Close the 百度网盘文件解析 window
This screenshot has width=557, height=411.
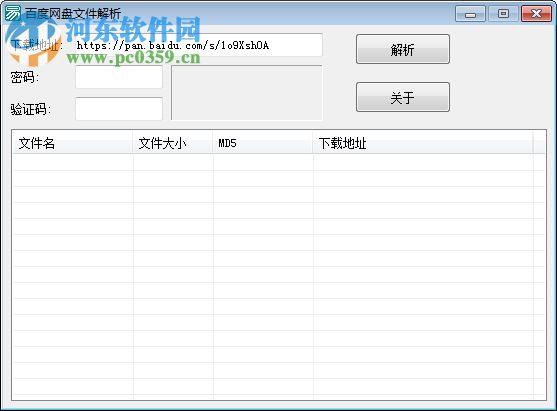point(536,14)
